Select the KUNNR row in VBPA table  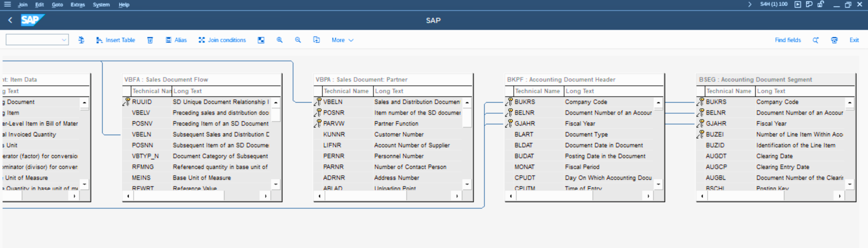click(334, 134)
